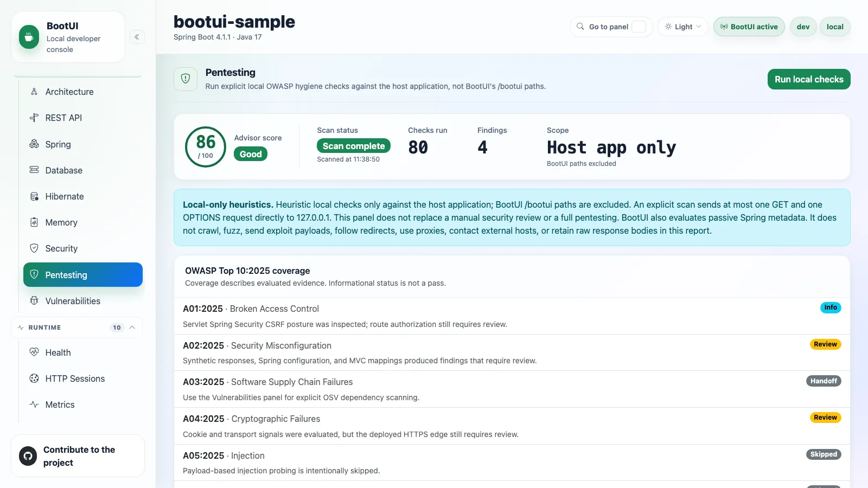Open the Architecture panel
The width and height of the screenshot is (868, 488).
point(83,92)
